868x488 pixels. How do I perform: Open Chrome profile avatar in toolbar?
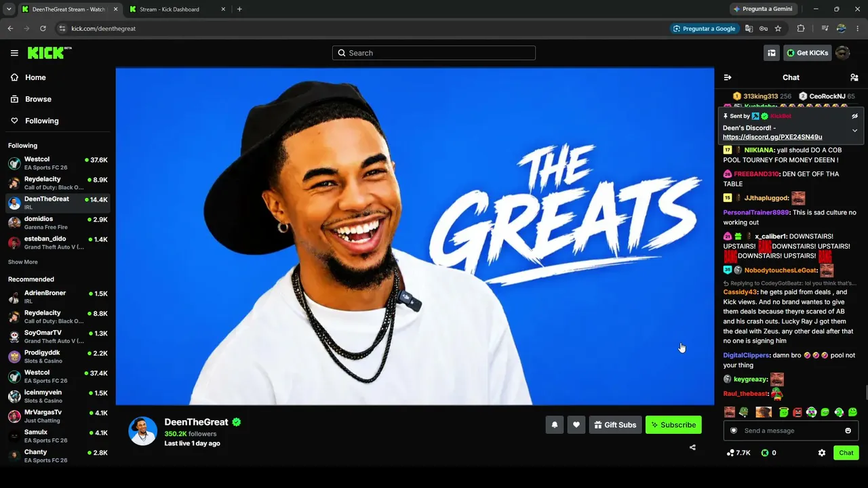click(841, 28)
